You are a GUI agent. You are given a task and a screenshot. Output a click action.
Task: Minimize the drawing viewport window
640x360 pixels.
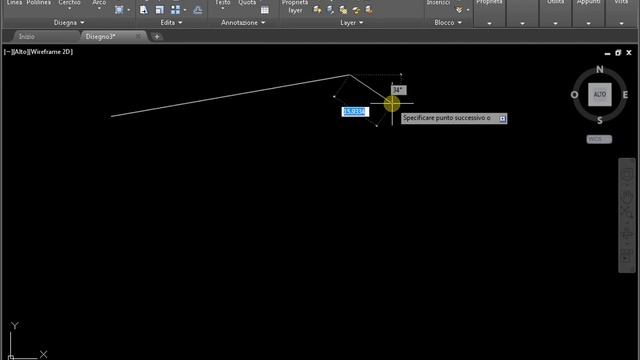tap(607, 53)
